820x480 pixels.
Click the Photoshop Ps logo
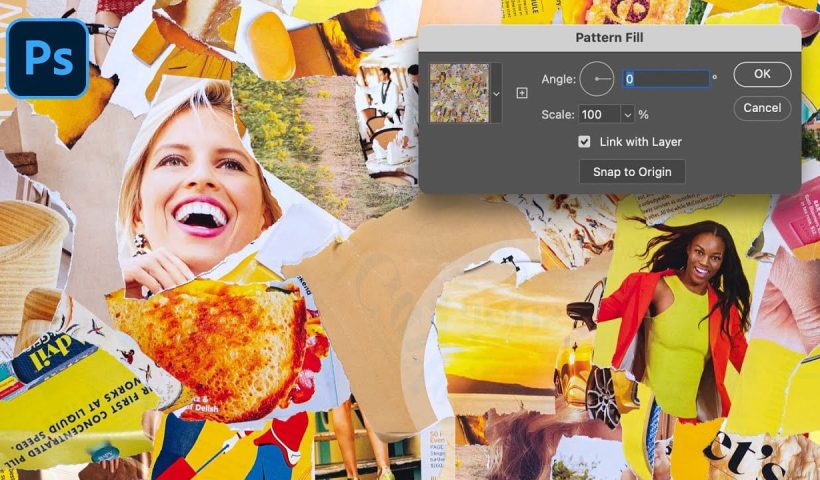point(47,57)
